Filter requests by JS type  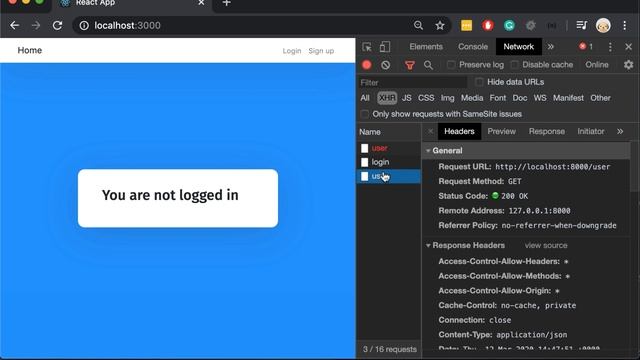point(407,98)
